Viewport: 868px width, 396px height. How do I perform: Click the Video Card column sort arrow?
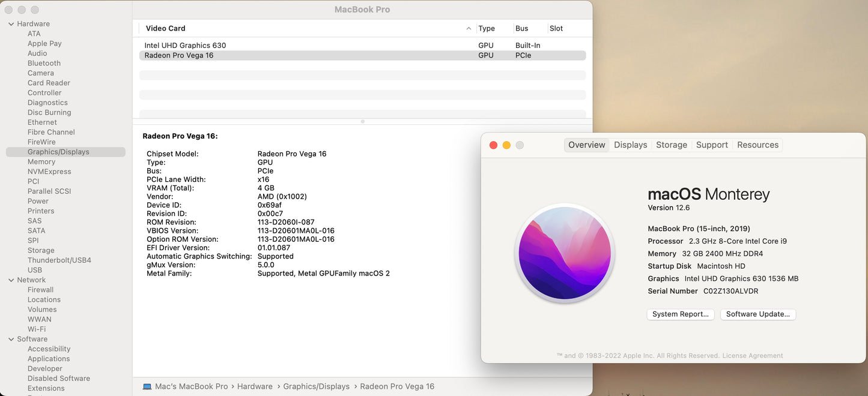coord(469,28)
